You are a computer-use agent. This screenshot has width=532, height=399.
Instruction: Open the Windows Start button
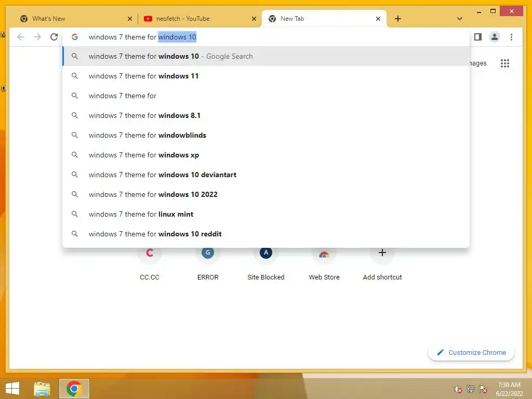coord(12,389)
